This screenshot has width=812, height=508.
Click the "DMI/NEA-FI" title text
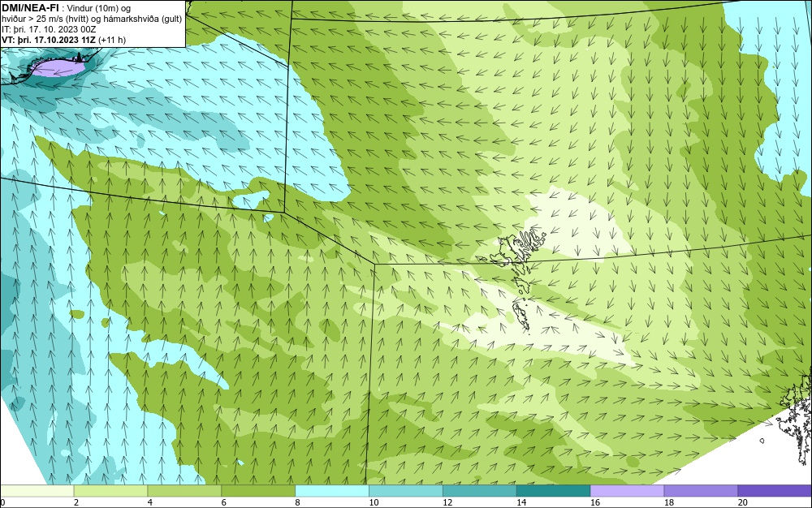(30, 7)
